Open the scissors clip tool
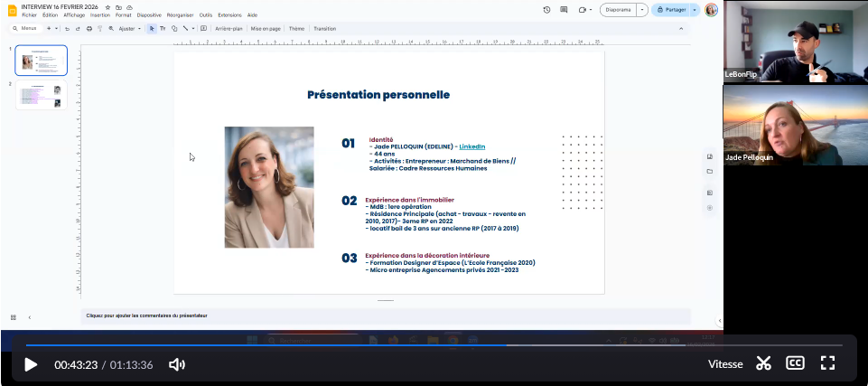Screen dimensions: 868x386 coord(763,363)
